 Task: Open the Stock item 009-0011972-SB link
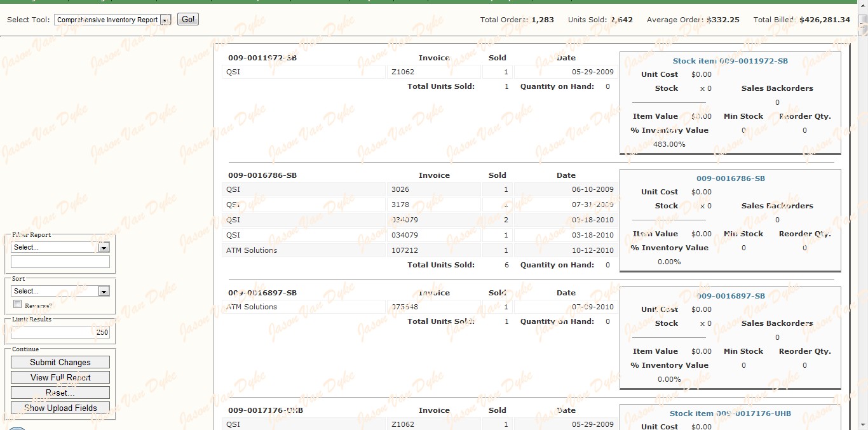click(x=730, y=61)
